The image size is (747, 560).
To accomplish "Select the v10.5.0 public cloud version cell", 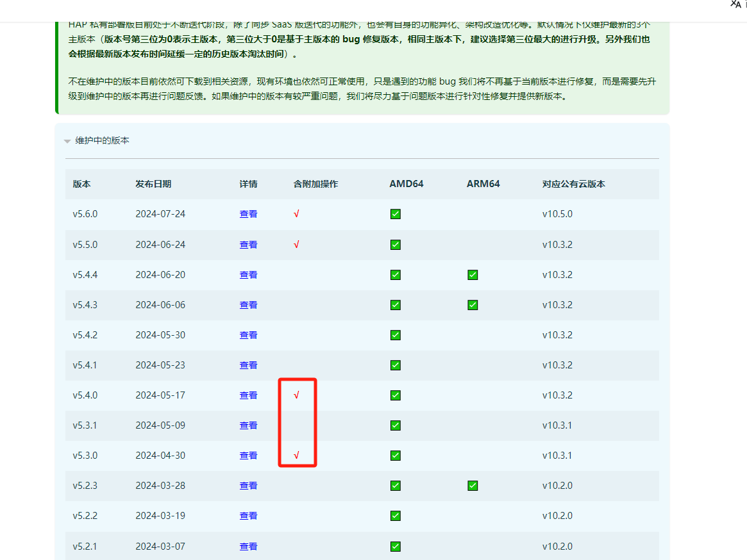I will (x=557, y=214).
